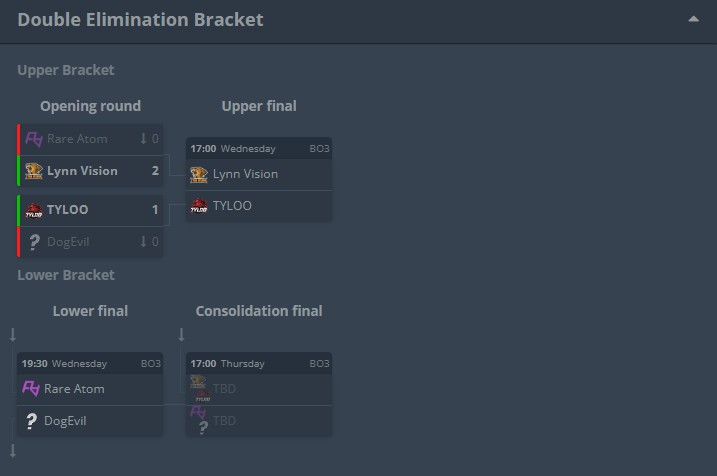Collapse the Double Elimination Bracket panel
The image size is (717, 476).
click(x=692, y=19)
